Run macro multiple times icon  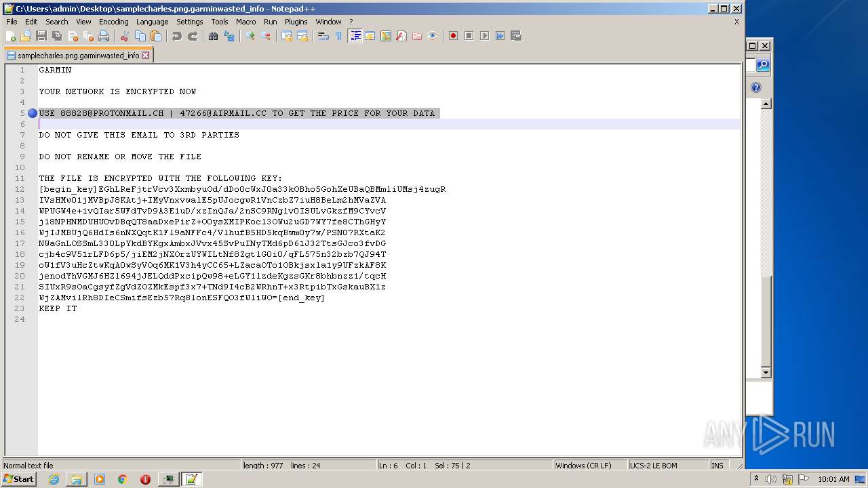click(500, 36)
